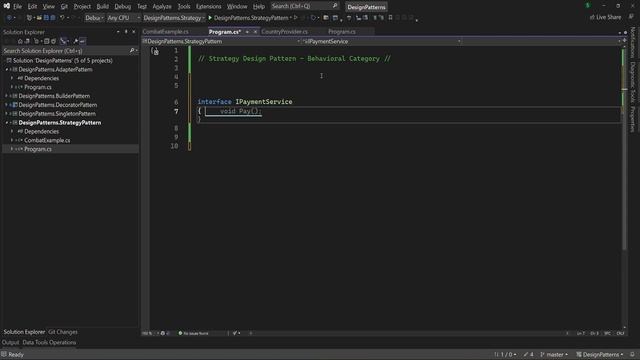Screen dimensions: 640x360
Task: Click the notifications bell icon in status bar
Action: click(x=632, y=355)
